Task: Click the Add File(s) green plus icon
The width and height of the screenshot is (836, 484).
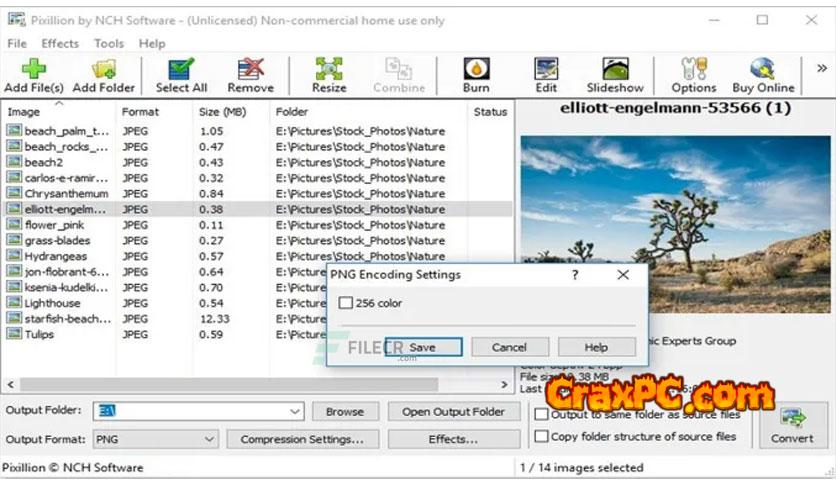Action: 34,69
